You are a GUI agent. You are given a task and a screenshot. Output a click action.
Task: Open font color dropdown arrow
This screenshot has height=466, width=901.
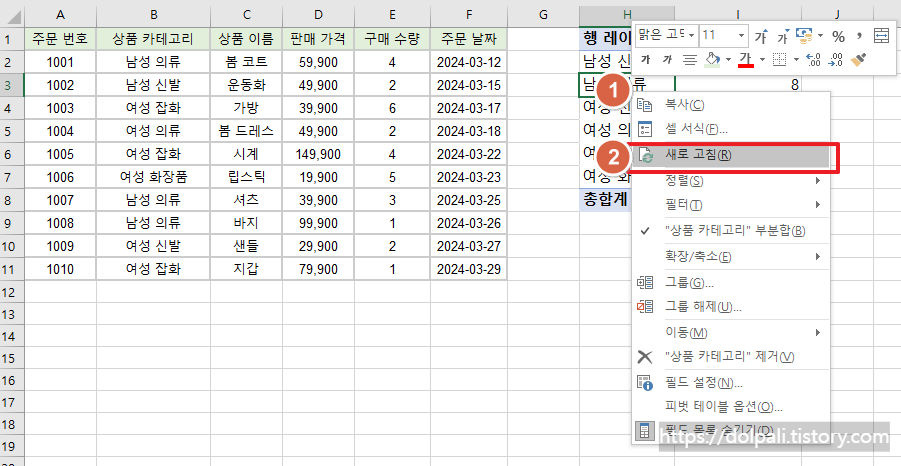tap(762, 59)
